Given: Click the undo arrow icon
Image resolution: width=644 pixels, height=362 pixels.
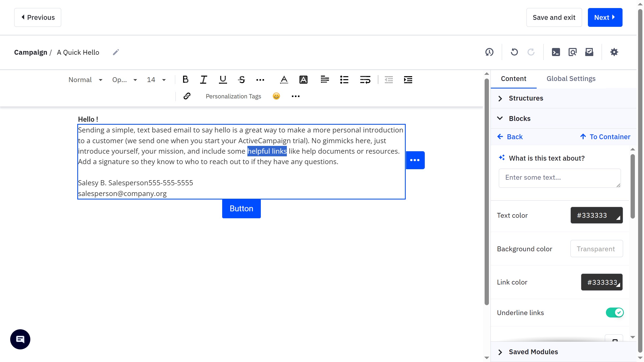Looking at the screenshot, I should 514,52.
